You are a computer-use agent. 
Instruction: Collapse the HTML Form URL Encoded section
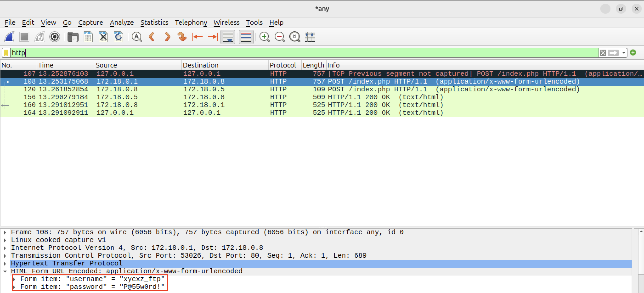5,271
